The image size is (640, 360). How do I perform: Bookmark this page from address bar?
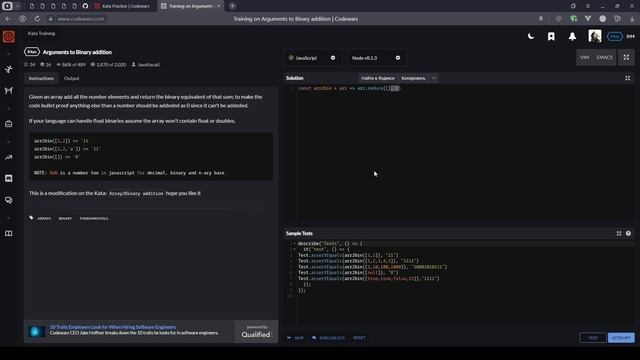pos(541,19)
